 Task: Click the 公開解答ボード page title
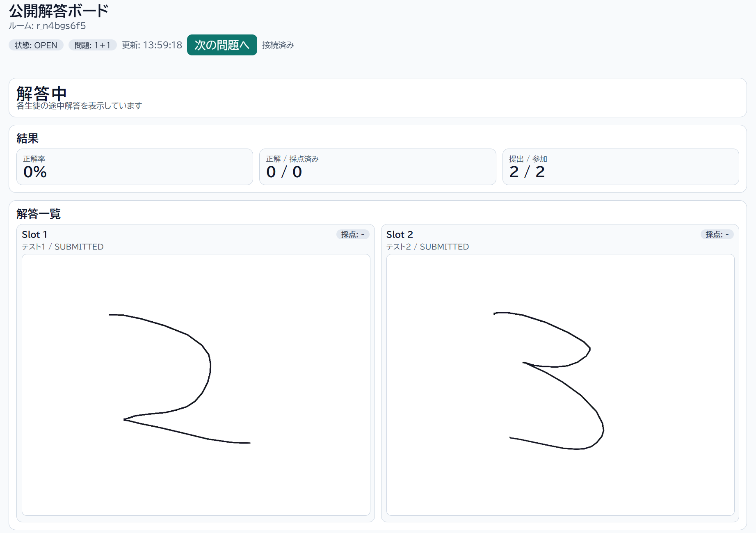(x=59, y=11)
